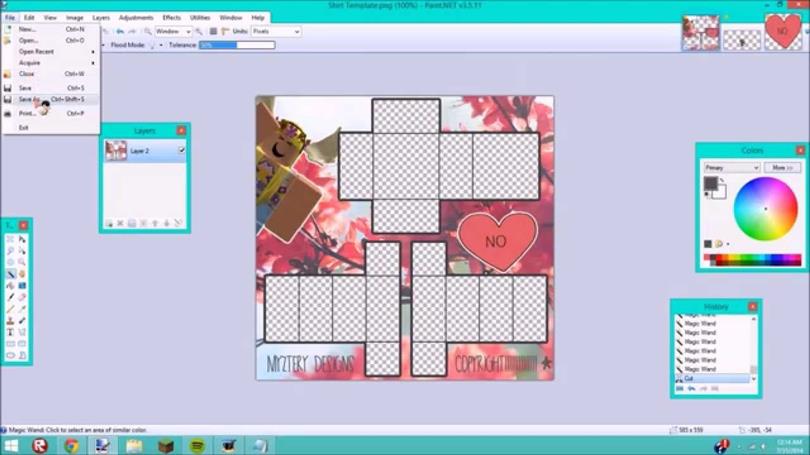This screenshot has width=810, height=455.
Task: Select the Line/Curve tool
Action: [22, 332]
